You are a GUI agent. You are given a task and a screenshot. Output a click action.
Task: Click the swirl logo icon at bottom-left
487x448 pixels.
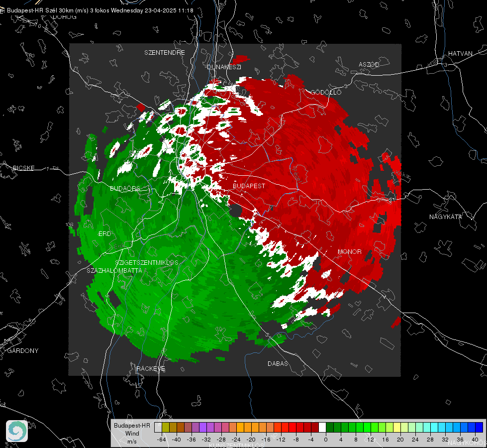pyautogui.click(x=17, y=431)
